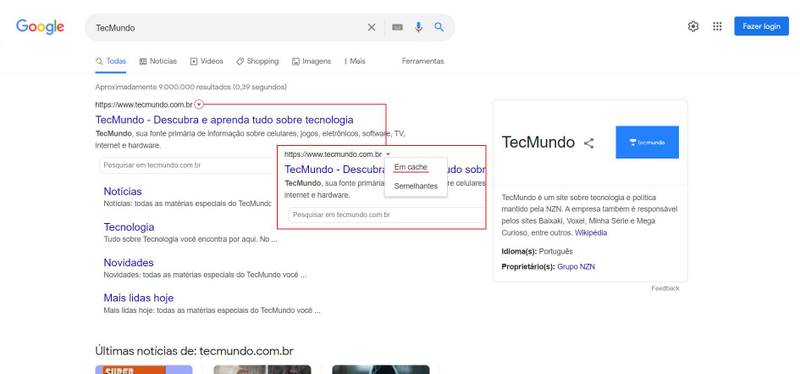The height and width of the screenshot is (374, 800).
Task: Expand arrow beside URL in inset box
Action: [x=388, y=154]
